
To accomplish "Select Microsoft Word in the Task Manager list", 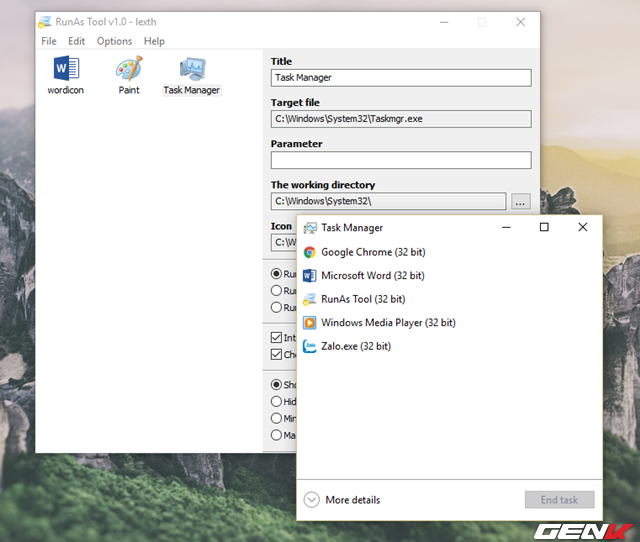I will click(371, 275).
